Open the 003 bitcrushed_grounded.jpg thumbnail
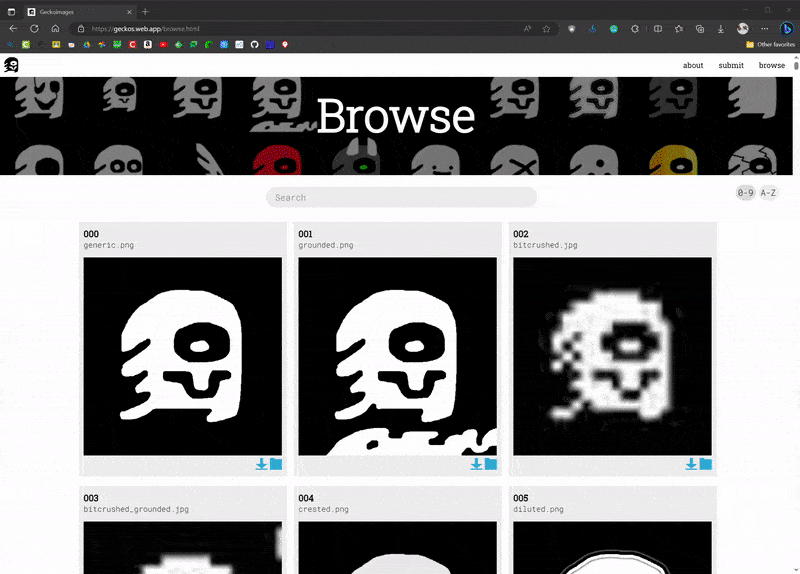 (183, 547)
